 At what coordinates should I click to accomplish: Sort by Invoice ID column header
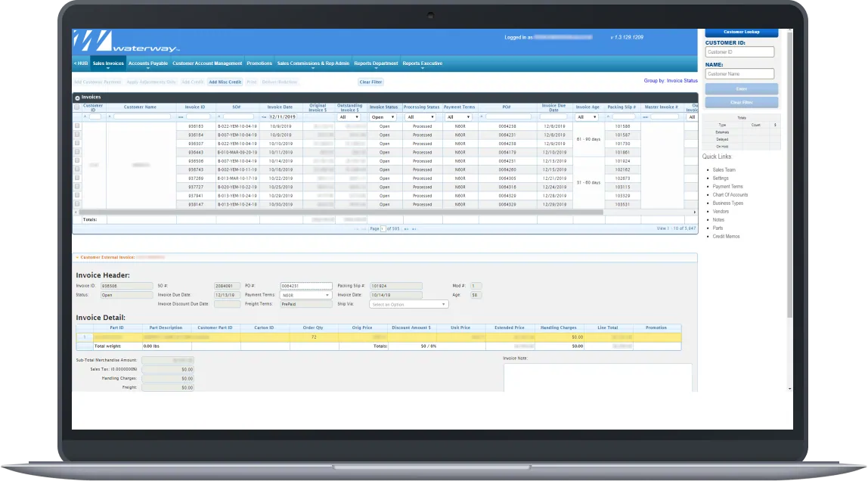pyautogui.click(x=195, y=107)
